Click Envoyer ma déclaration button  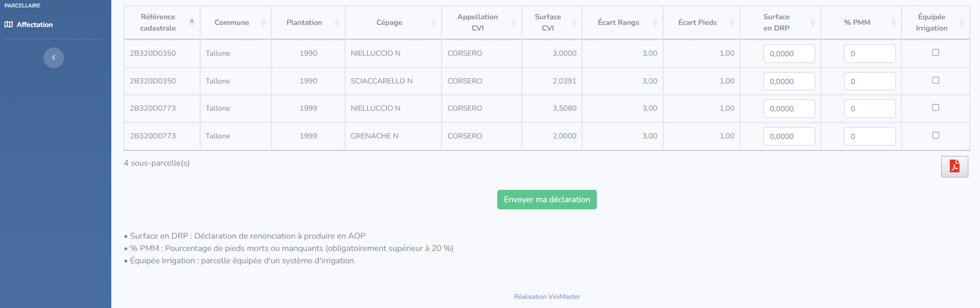[x=546, y=199]
